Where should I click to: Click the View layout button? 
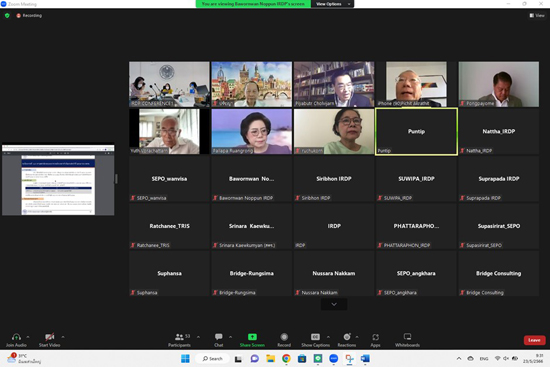[537, 15]
